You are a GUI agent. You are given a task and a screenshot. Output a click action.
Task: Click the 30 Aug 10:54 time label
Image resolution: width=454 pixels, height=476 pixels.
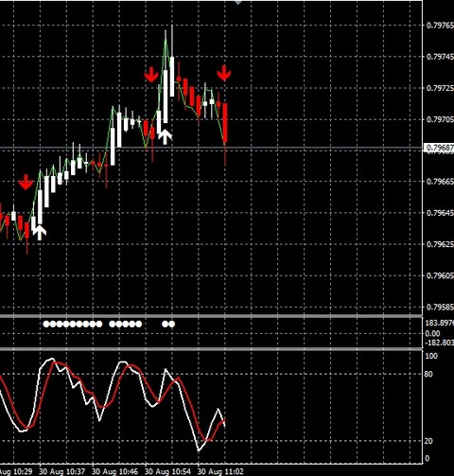pyautogui.click(x=167, y=471)
